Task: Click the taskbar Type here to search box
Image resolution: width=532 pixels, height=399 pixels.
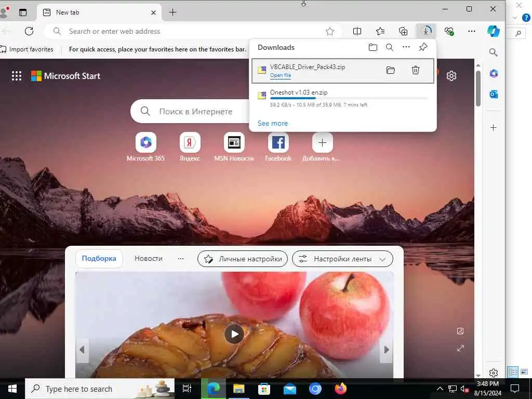Action: (x=100, y=389)
